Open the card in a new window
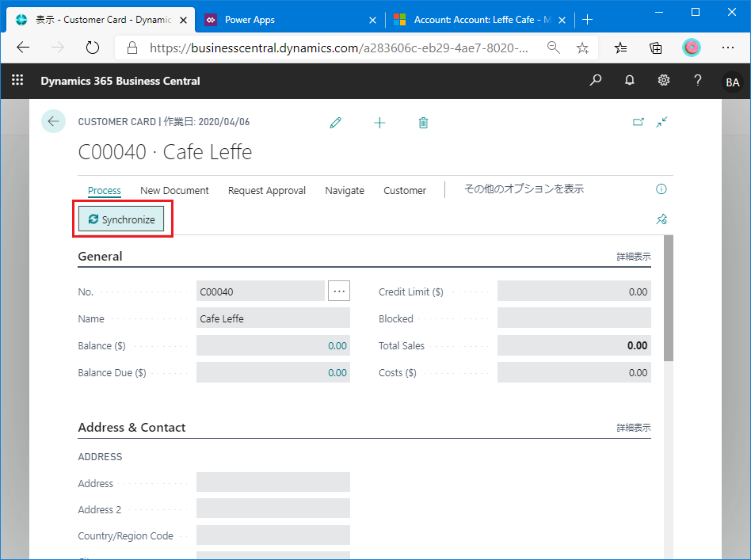 [639, 122]
